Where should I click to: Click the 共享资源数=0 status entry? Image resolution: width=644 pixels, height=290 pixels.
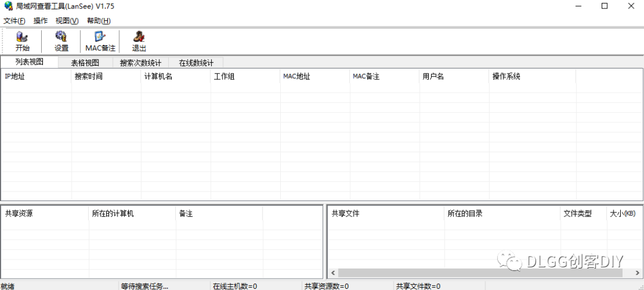point(326,286)
